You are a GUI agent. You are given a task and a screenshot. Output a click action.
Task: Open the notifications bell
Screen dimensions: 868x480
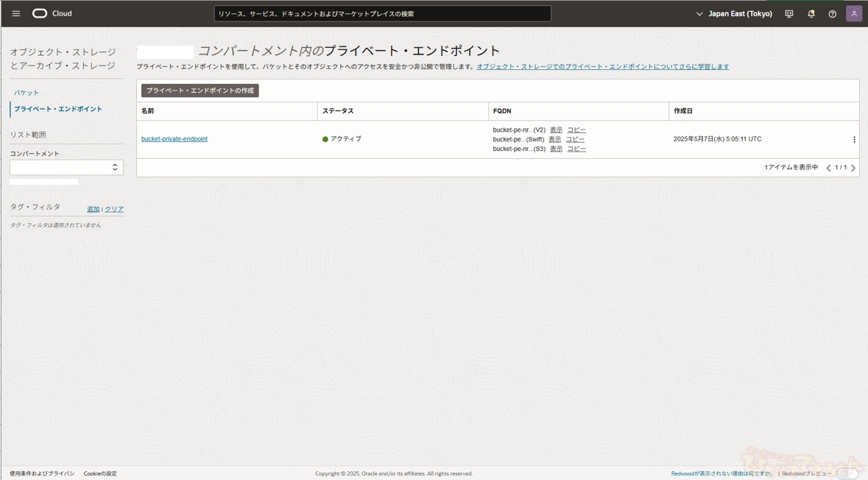pyautogui.click(x=811, y=14)
